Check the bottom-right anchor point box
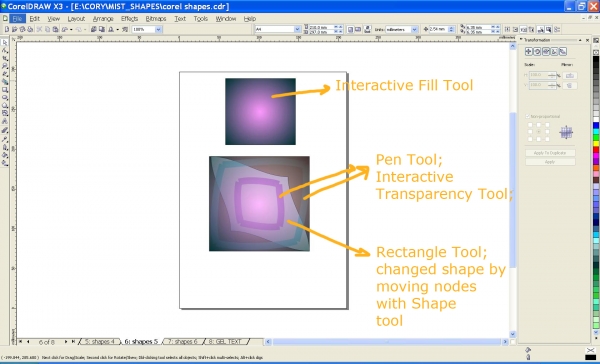 547,139
